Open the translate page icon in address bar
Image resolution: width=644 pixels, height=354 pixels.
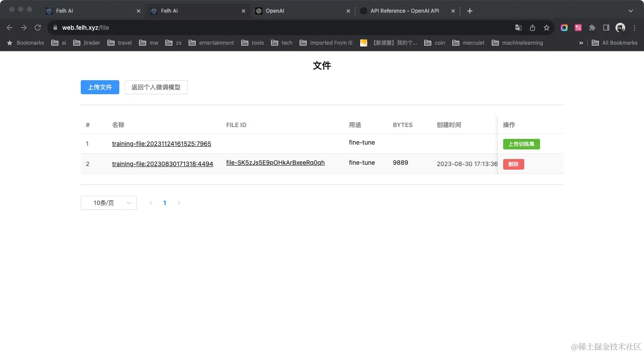pyautogui.click(x=518, y=27)
